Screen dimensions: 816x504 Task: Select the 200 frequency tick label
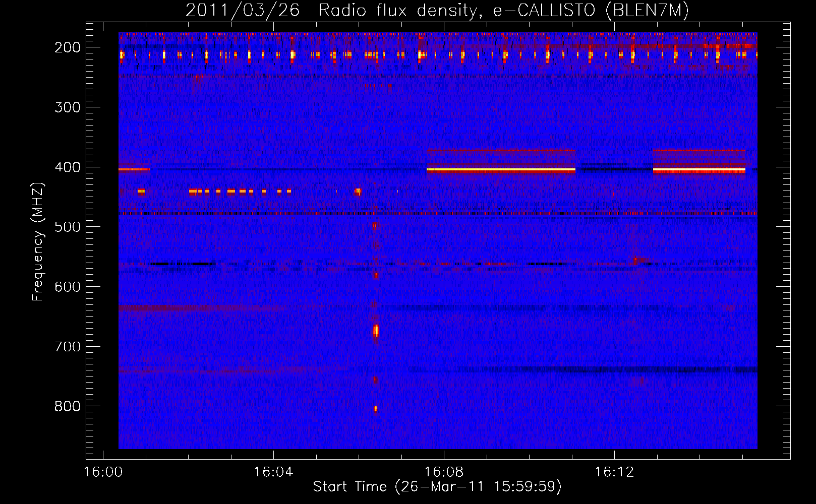pyautogui.click(x=68, y=47)
